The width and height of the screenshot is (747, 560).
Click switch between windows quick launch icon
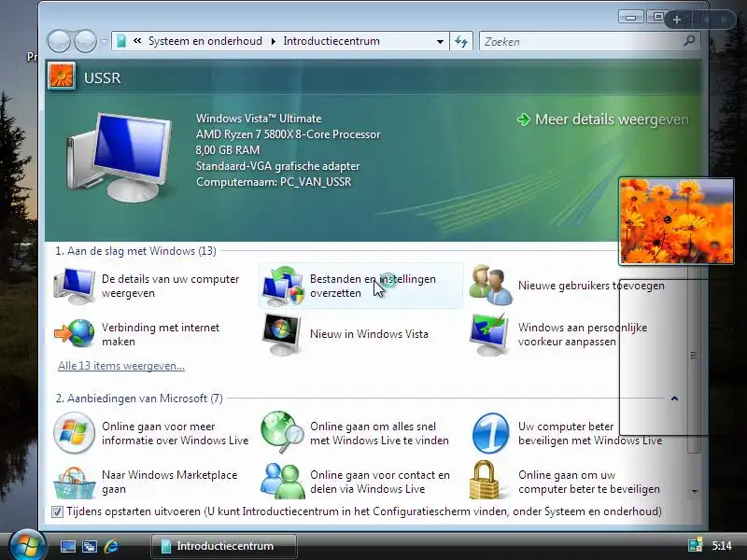click(x=89, y=546)
